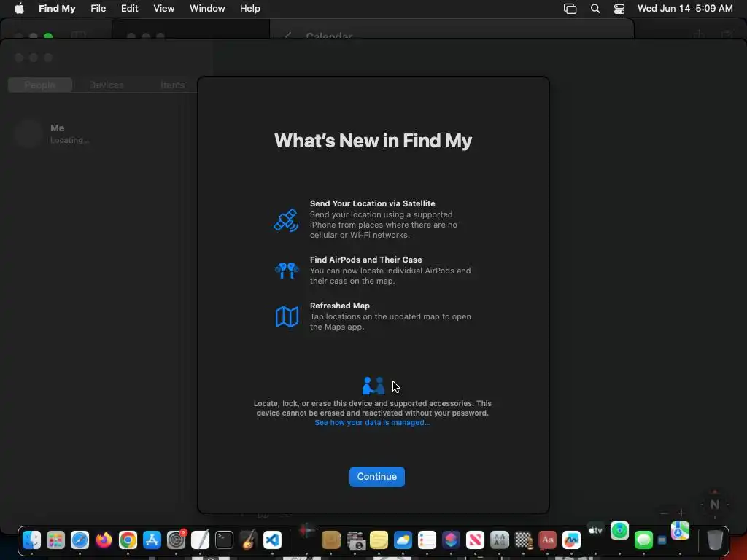Click the Continue button
The width and height of the screenshot is (747, 560).
(377, 477)
